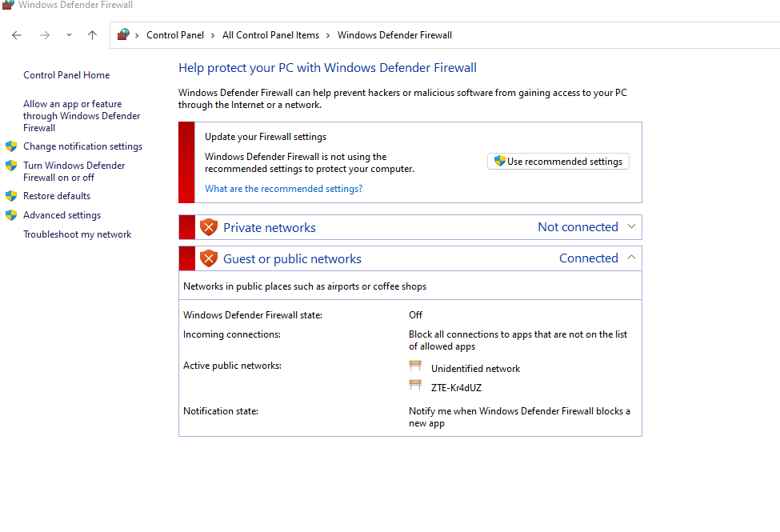Click Control Panel in breadcrumb
The image size is (780, 532).
click(175, 35)
